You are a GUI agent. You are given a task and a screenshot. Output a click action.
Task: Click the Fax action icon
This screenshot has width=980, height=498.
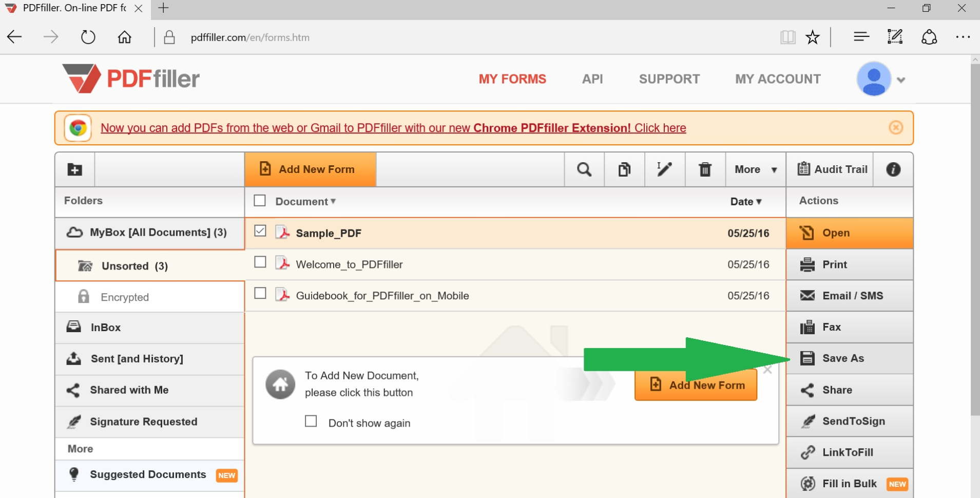tap(808, 327)
